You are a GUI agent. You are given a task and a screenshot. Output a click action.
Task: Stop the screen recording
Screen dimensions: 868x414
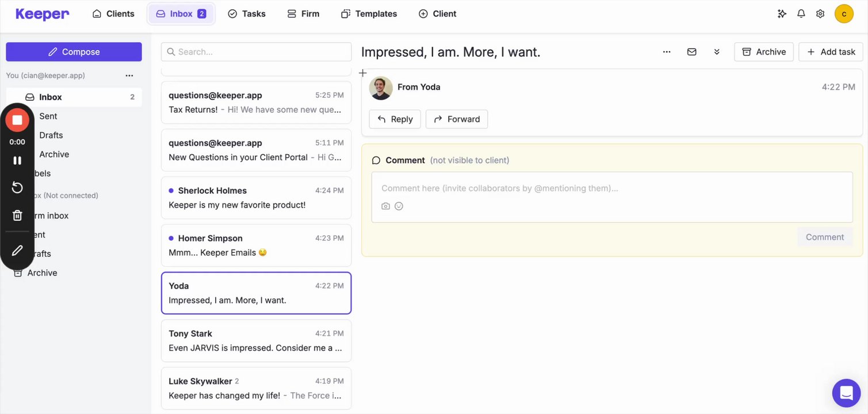(17, 120)
